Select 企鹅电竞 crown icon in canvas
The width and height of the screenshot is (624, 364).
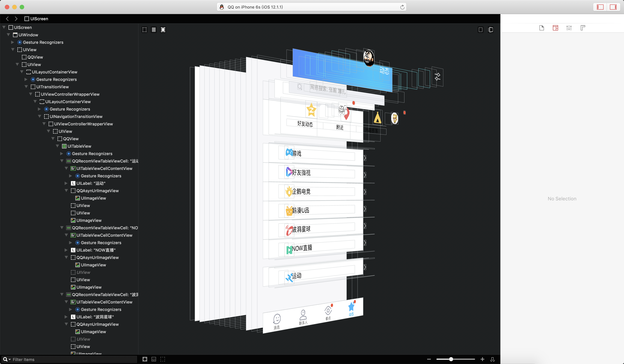pyautogui.click(x=289, y=191)
